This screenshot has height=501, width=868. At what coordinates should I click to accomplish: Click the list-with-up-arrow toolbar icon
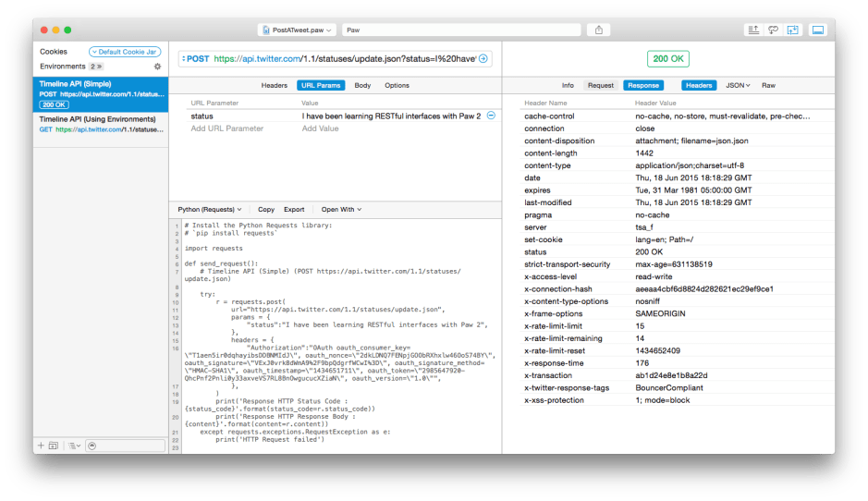point(753,30)
